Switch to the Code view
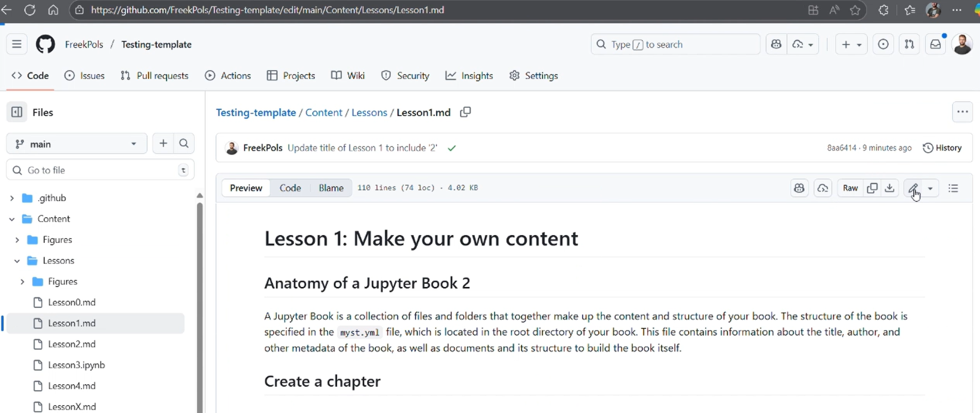Screen dimensions: 980x413 pos(290,188)
